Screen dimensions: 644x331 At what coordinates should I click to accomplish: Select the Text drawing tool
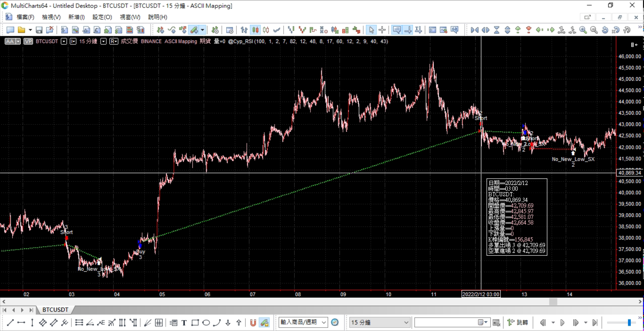point(184,323)
